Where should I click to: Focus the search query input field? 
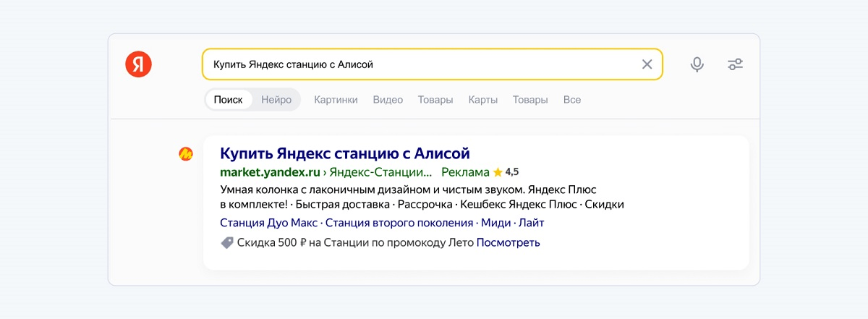click(x=420, y=64)
